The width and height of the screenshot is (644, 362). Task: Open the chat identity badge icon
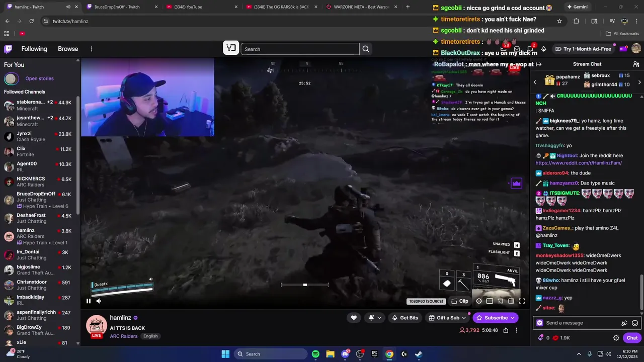540,323
